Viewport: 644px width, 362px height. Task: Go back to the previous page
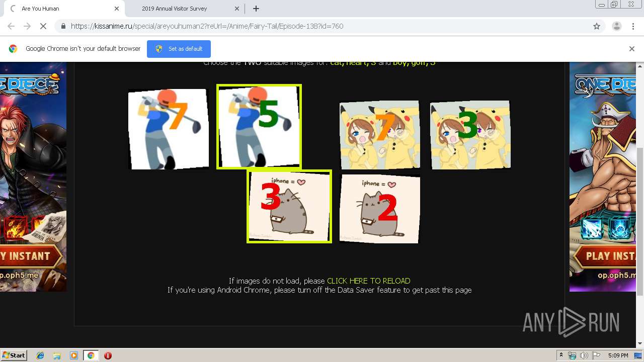coord(11,26)
